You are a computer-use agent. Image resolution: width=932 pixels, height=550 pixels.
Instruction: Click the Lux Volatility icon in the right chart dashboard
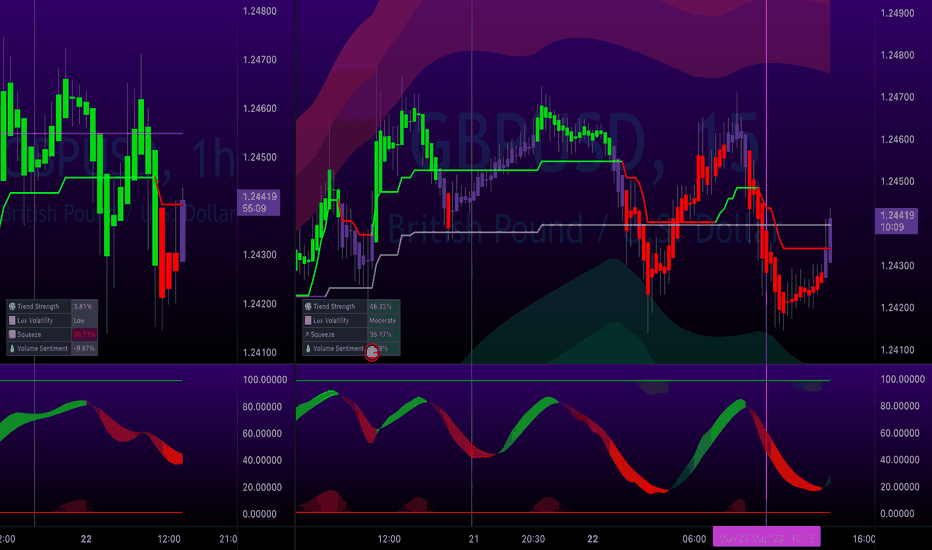coord(308,320)
